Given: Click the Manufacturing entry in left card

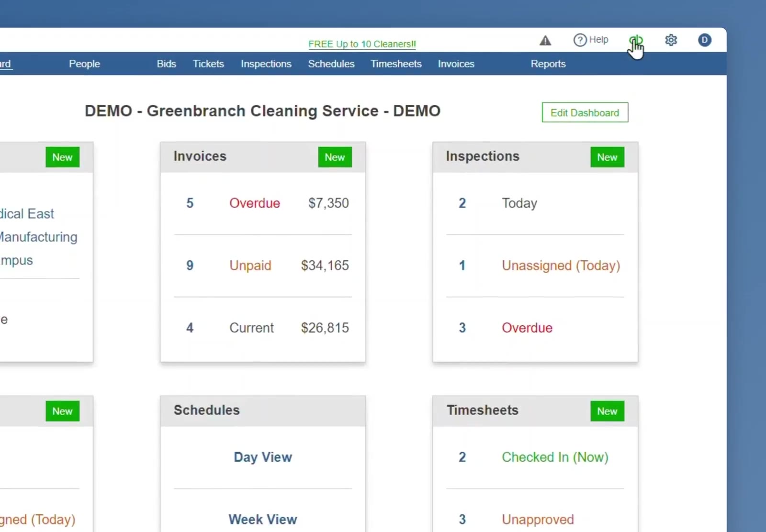Looking at the screenshot, I should (x=38, y=237).
